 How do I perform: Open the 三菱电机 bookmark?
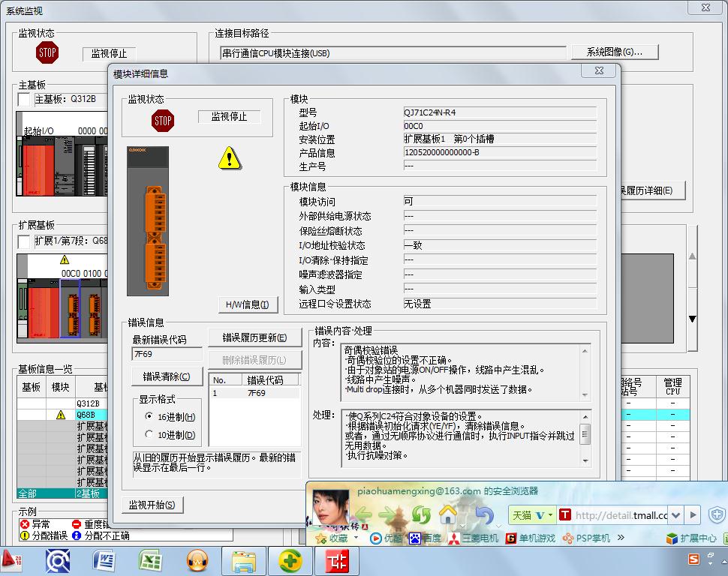[473, 538]
